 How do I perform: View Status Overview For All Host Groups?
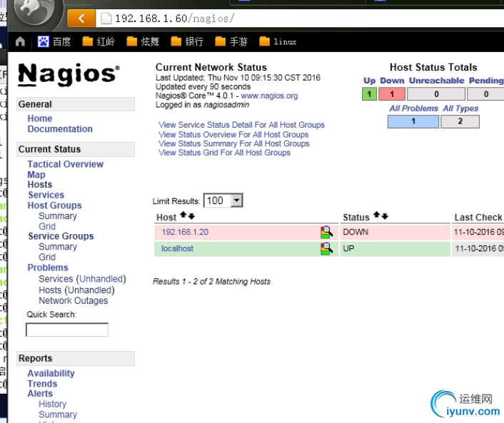point(233,134)
